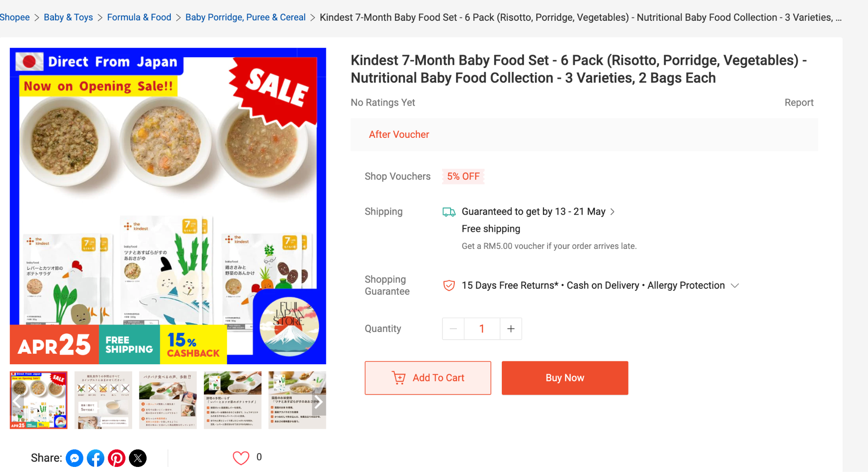
Task: Select the second product thumbnail image
Action: point(103,400)
